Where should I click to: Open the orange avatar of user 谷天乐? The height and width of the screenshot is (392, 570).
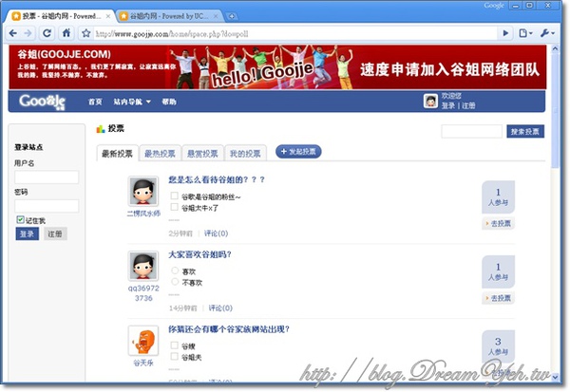[143, 341]
